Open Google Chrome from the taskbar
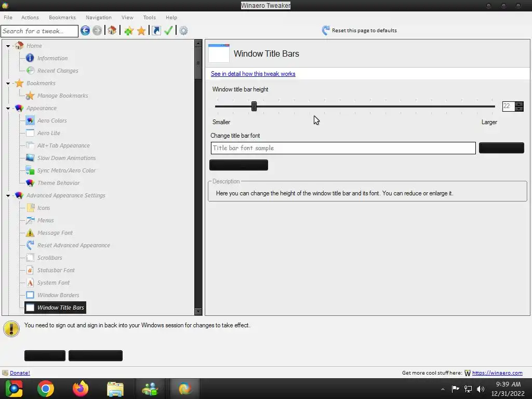This screenshot has height=399, width=532. [46, 389]
